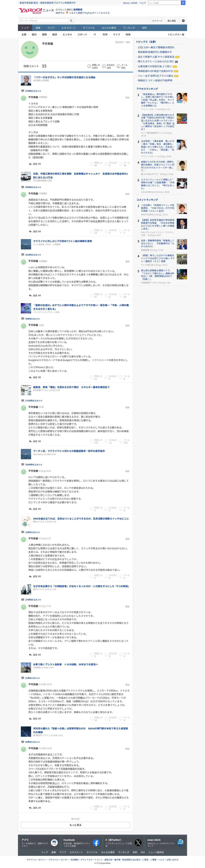Click the 不可思議 green smiley profile avatar
Viewport: 205px width, 868px height.
[x=30, y=49]
